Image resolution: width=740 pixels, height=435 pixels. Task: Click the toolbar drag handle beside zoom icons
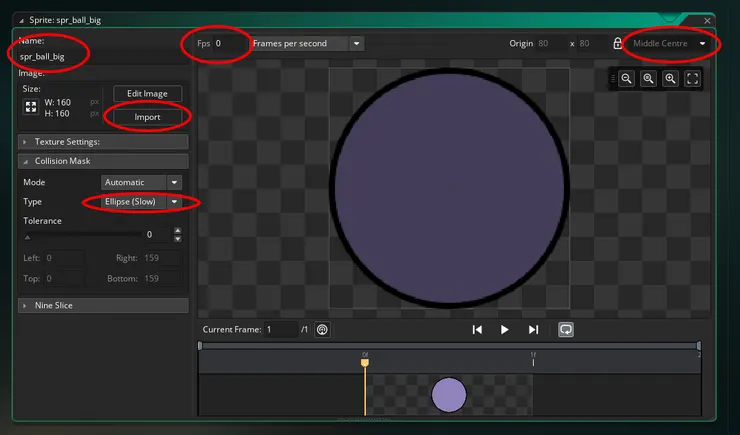613,79
